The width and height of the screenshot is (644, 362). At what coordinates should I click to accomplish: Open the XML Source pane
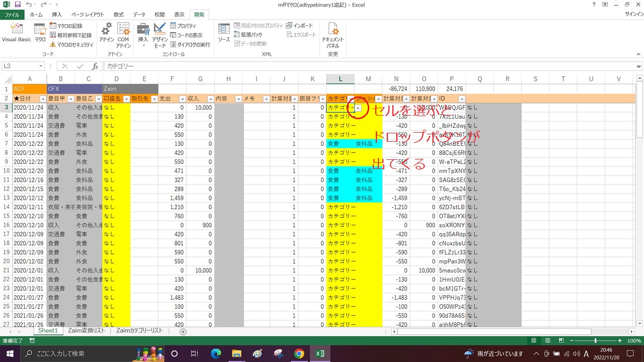224,33
